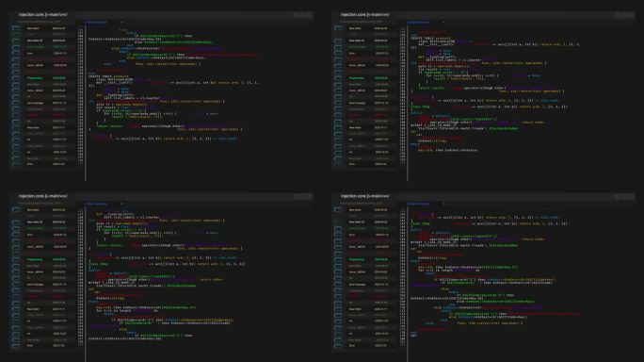This screenshot has height=362, width=644.
Task: Click folder icon beside Programming in top-left window
Action: click(x=16, y=77)
